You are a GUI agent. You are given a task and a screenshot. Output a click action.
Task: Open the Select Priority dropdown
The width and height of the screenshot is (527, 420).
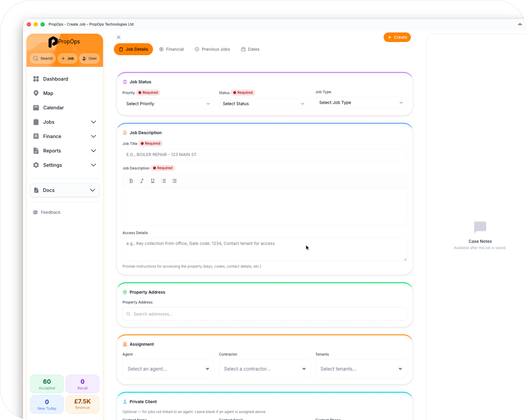click(x=168, y=104)
